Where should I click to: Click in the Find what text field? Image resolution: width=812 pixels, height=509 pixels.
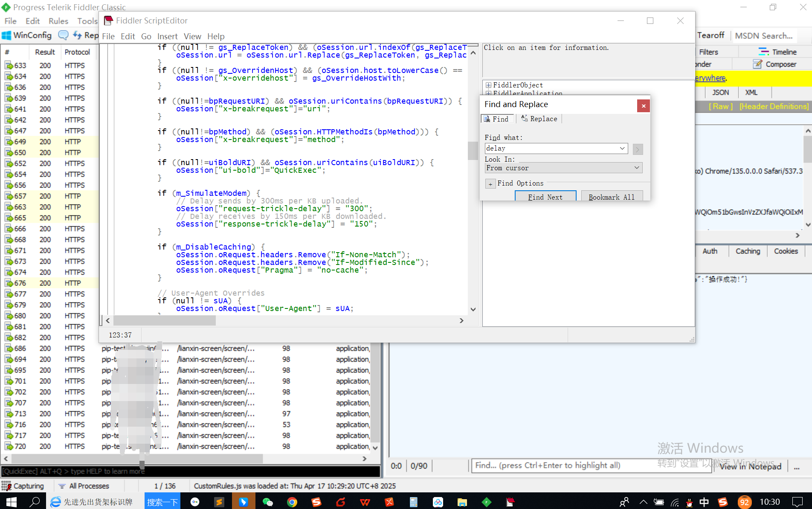click(x=551, y=148)
